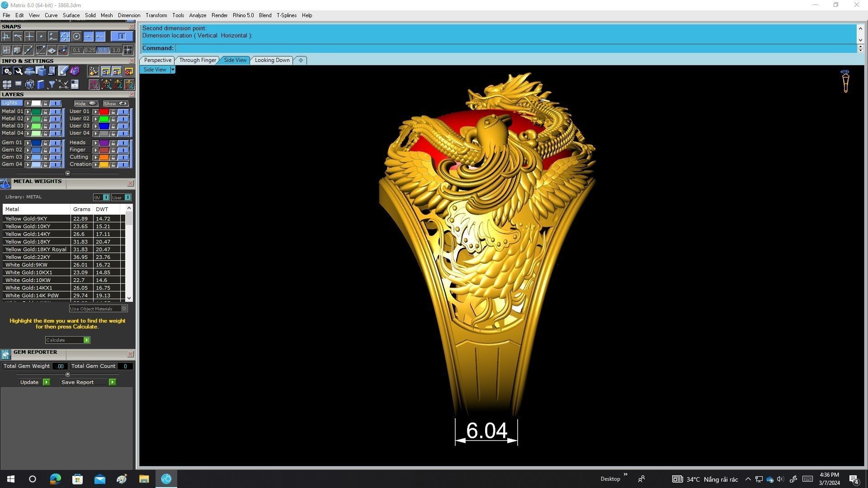Toggle Finger layer lock
868x488 pixels.
tap(113, 150)
